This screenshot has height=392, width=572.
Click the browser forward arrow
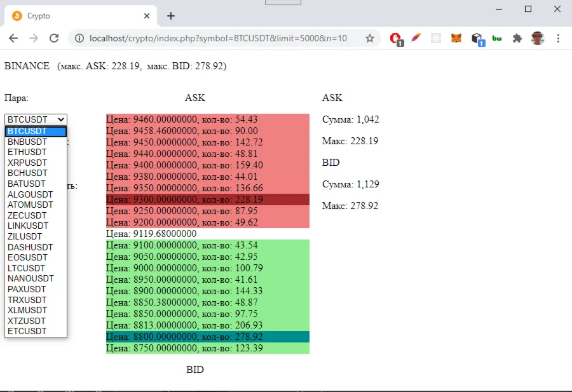point(34,38)
